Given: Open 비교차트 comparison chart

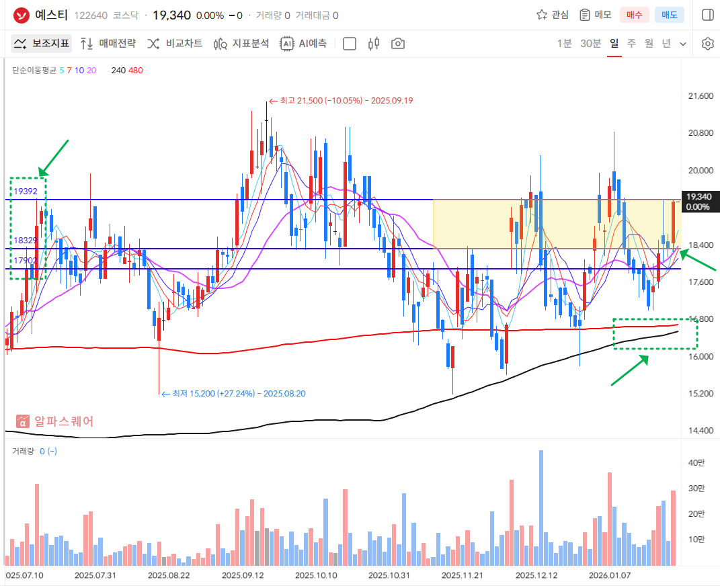Looking at the screenshot, I should pos(174,44).
